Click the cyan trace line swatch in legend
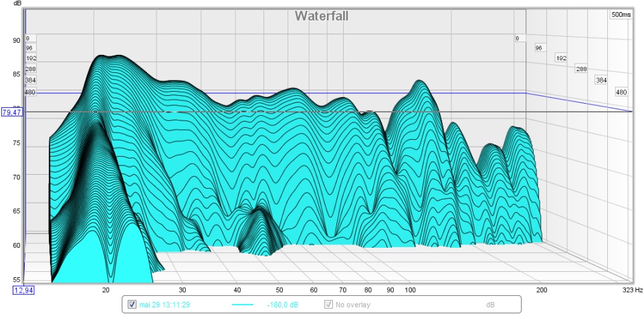The image size is (644, 314). pos(243,305)
